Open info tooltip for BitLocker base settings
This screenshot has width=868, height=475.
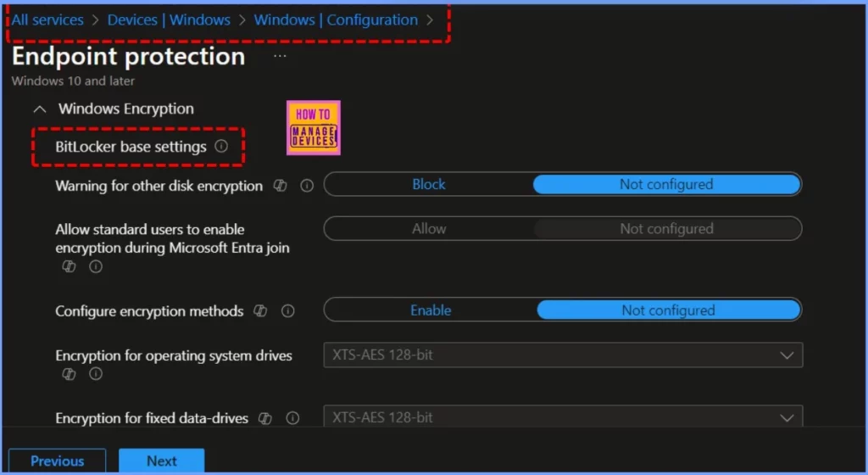pos(221,146)
